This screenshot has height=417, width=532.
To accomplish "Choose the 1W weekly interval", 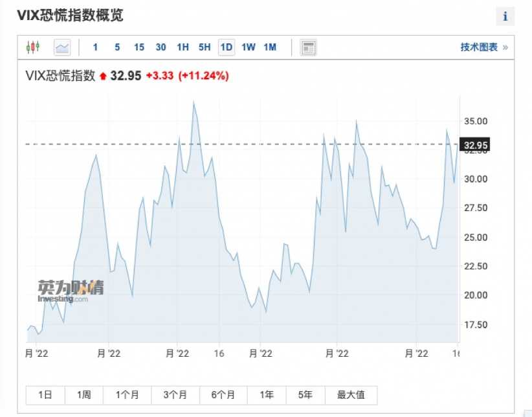I will tap(249, 47).
